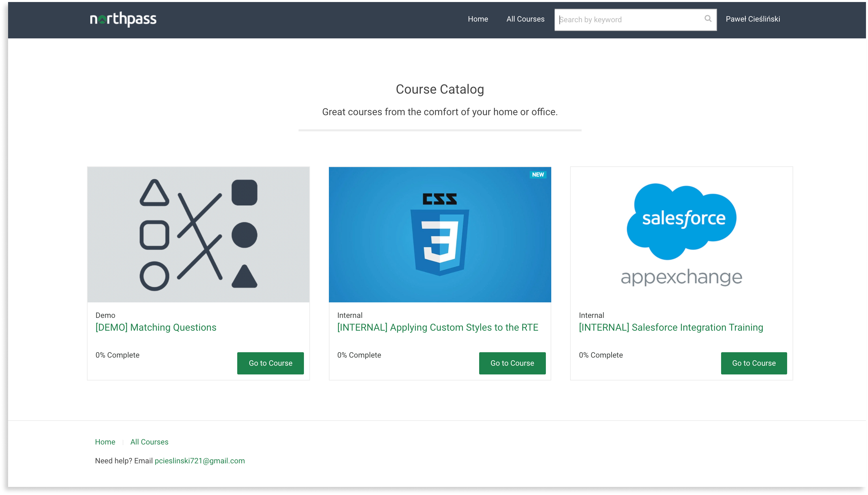The height and width of the screenshot is (495, 868).
Task: Go to Course for Matching Questions
Action: [x=270, y=363]
